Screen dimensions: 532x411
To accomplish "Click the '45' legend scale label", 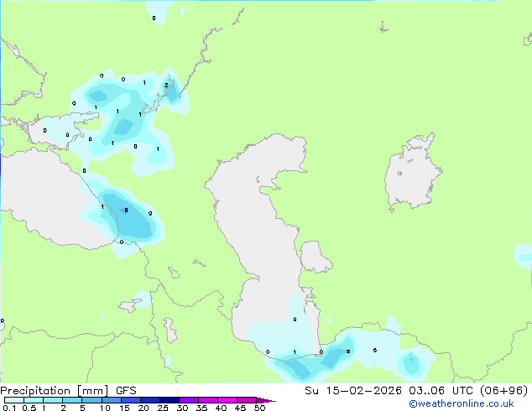I will click(240, 408).
